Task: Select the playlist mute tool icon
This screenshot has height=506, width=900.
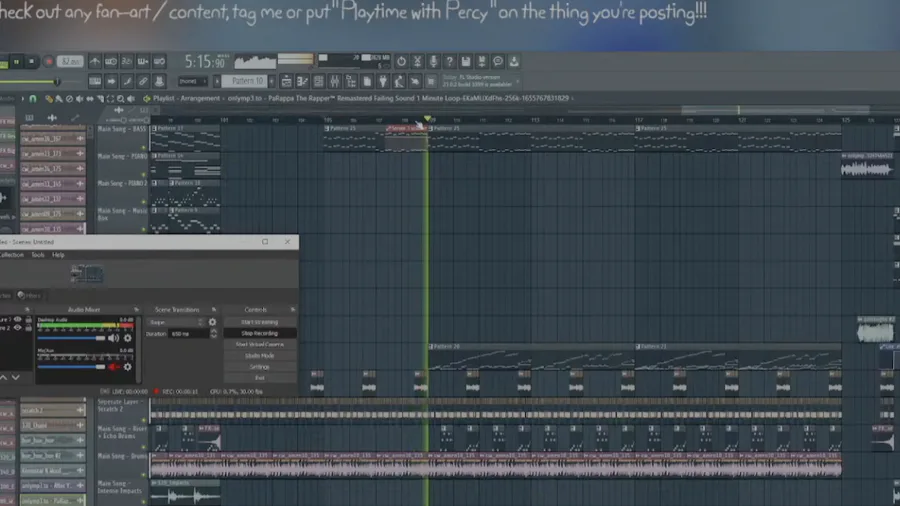Action: [x=80, y=99]
